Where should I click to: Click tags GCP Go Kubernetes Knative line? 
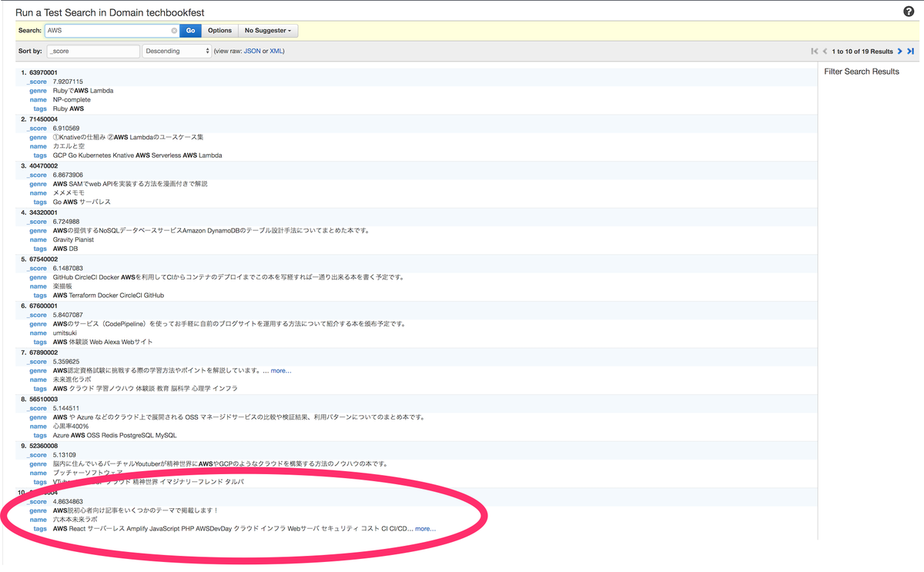137,156
